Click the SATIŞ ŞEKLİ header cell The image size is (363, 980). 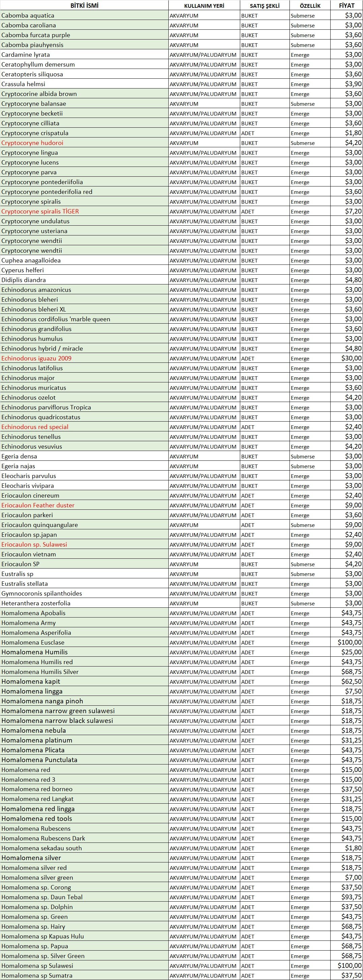(x=264, y=6)
